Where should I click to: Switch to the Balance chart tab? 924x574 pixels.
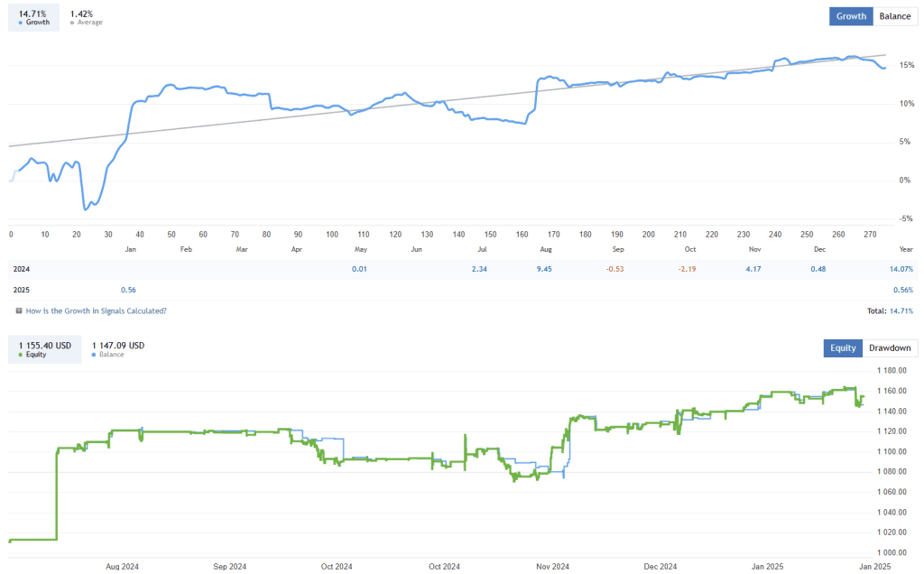pyautogui.click(x=894, y=15)
